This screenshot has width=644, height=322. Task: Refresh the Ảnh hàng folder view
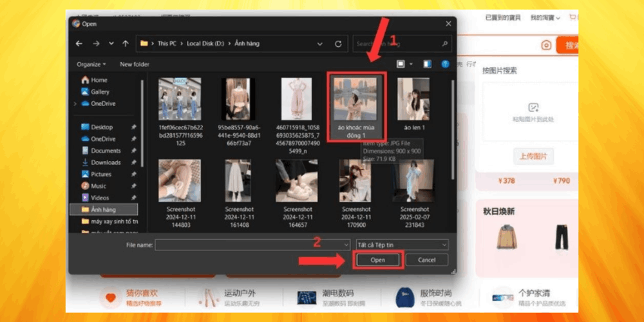pos(338,44)
